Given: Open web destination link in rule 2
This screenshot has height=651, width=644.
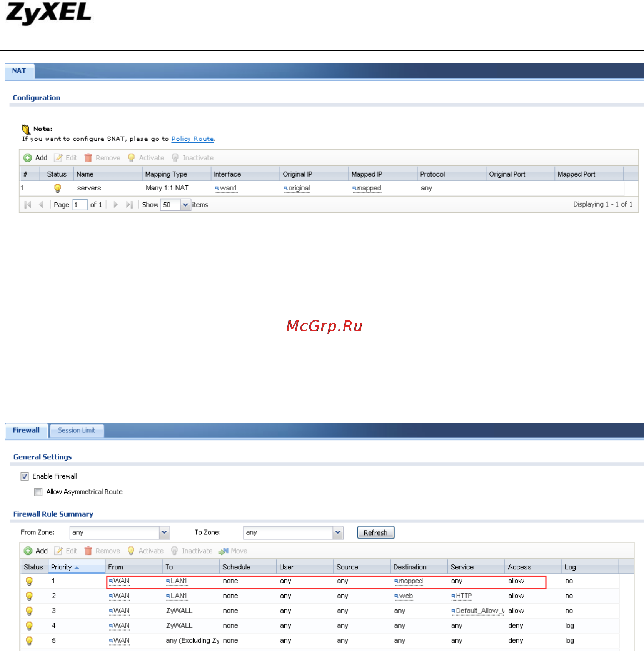Looking at the screenshot, I should pos(404,596).
